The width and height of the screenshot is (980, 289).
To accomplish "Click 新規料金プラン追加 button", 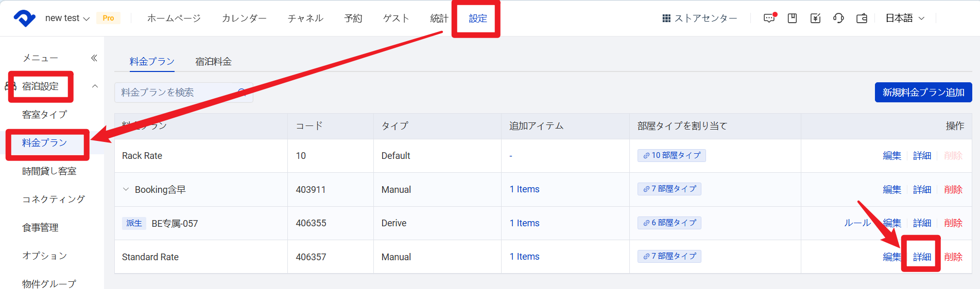I will pyautogui.click(x=923, y=92).
